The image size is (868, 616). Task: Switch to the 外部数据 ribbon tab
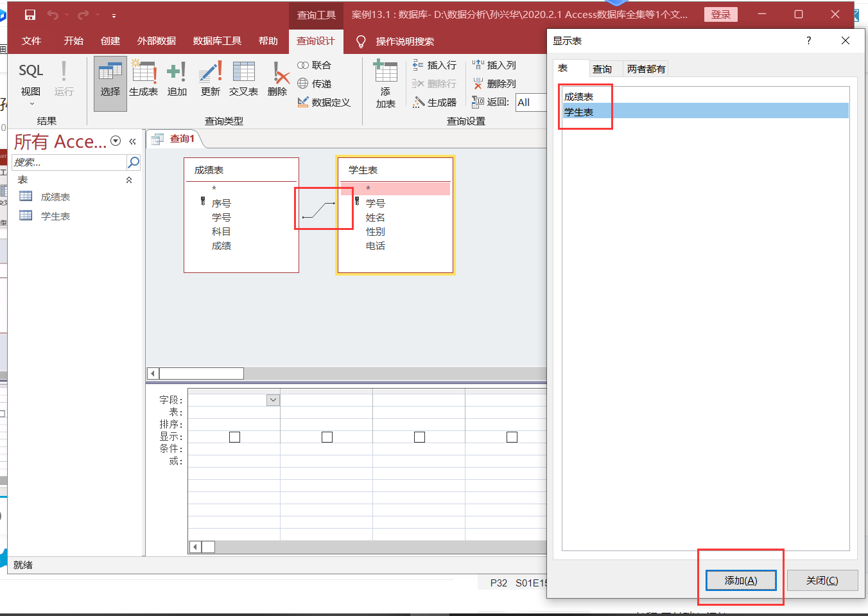click(157, 41)
